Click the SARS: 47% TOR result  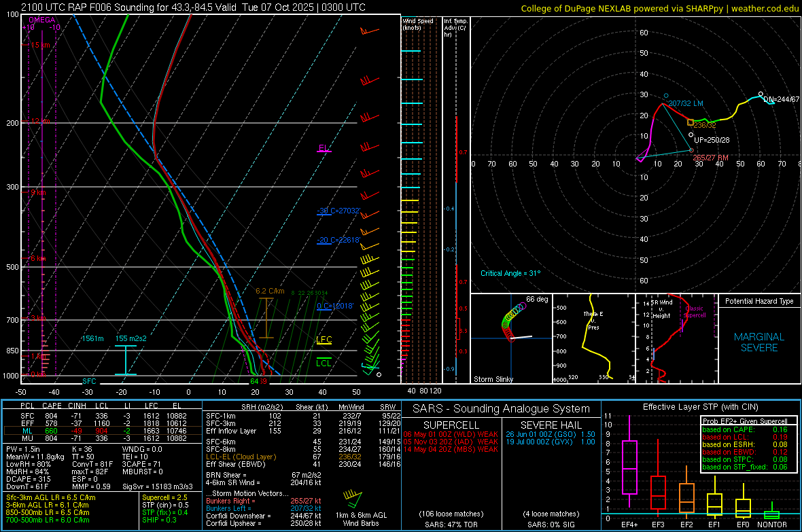tap(451, 525)
